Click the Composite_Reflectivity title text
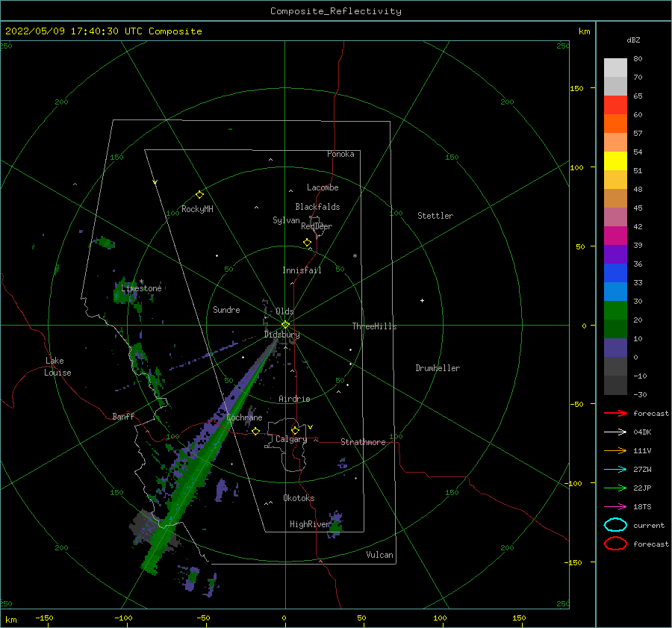The image size is (672, 628). (335, 11)
